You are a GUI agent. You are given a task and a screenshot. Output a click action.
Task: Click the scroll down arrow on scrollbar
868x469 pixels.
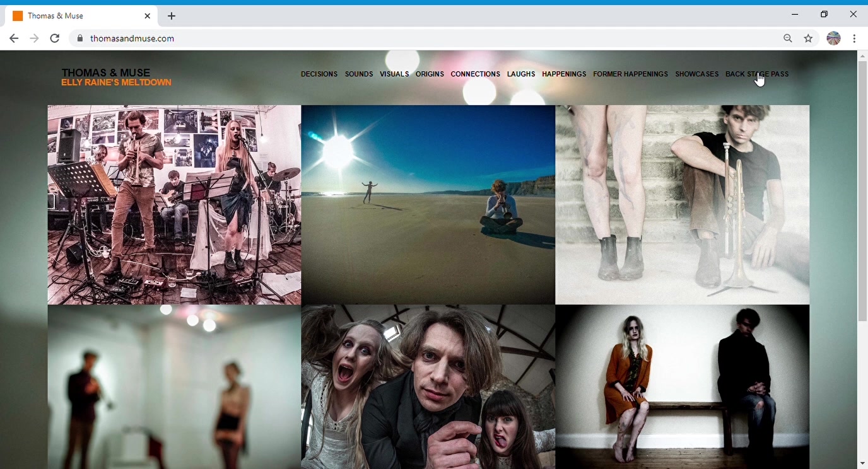[862, 464]
